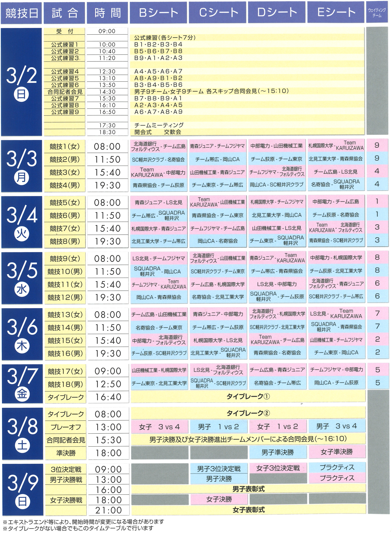Click the 受付 row label

click(64, 31)
